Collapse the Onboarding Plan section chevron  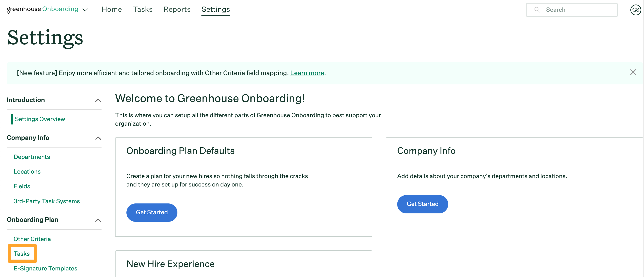pyautogui.click(x=98, y=220)
